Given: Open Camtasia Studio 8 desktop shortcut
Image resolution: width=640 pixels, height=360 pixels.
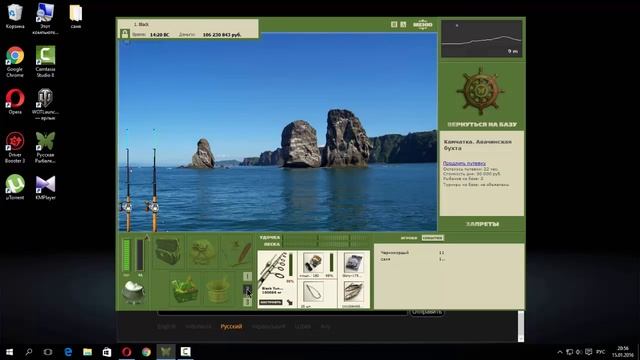Looking at the screenshot, I should point(45,62).
